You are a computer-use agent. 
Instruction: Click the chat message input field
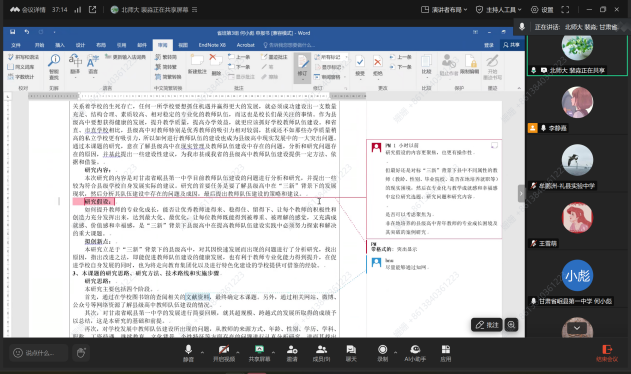(x=39, y=353)
